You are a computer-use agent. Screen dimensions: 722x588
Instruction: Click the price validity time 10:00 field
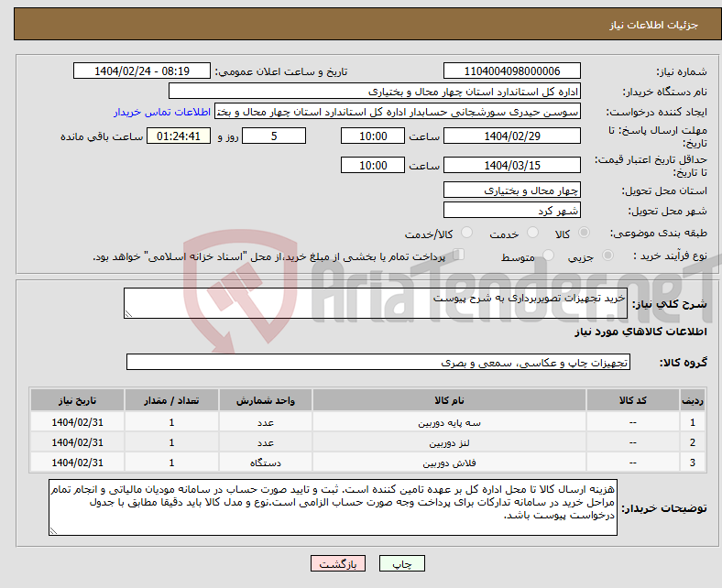pyautogui.click(x=373, y=165)
